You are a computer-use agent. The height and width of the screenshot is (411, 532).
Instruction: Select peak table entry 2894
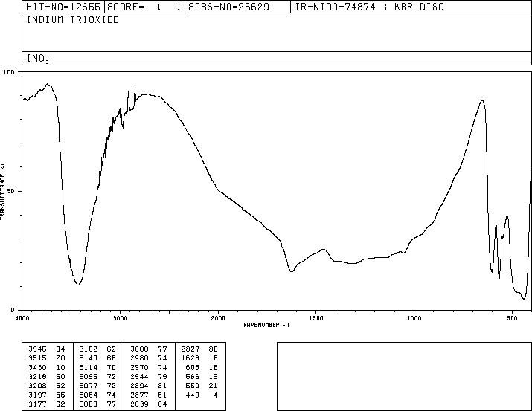tap(139, 386)
